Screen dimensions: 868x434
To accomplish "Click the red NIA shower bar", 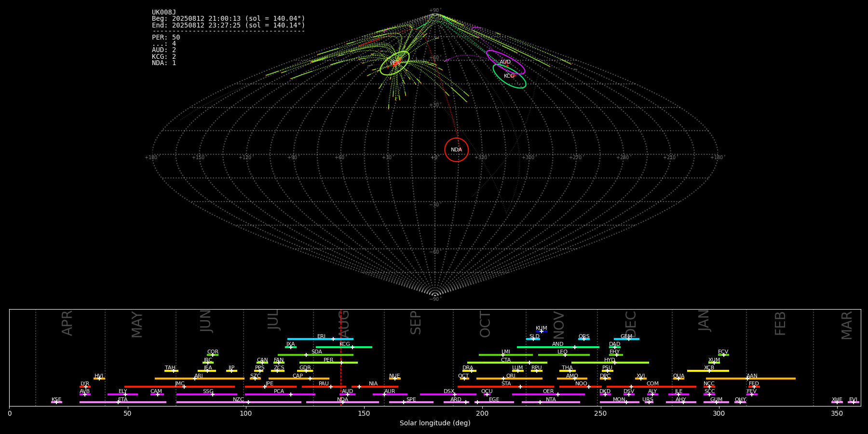I will 375,386.
